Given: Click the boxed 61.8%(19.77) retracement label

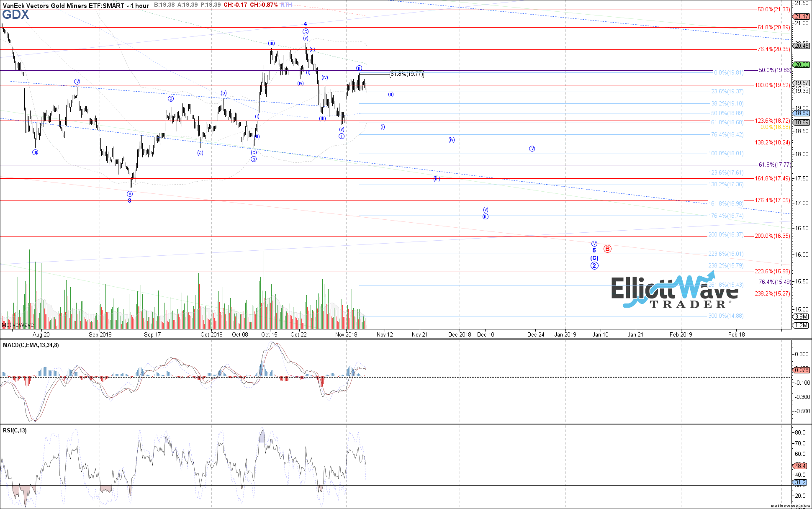Looking at the screenshot, I should 406,74.
